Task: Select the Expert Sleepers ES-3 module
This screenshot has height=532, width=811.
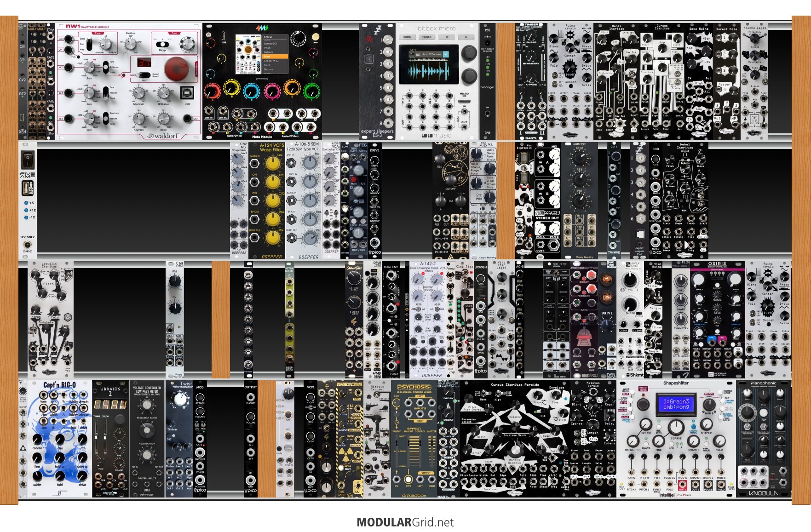Action: 377,82
